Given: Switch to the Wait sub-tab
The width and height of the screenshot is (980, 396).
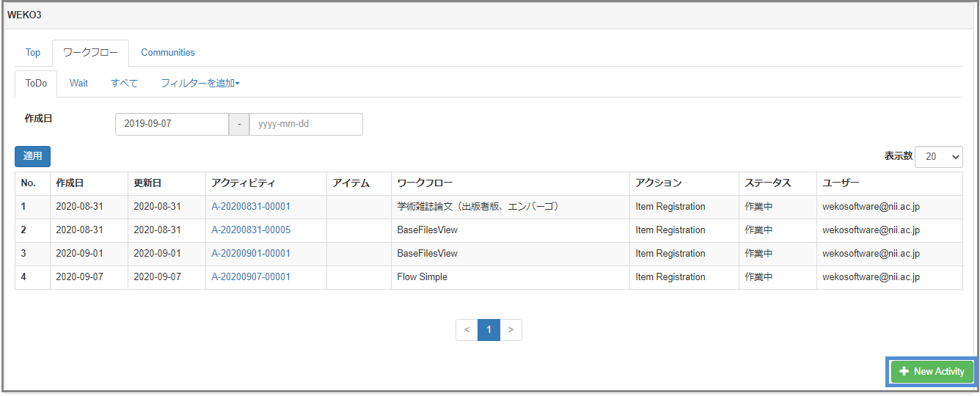Looking at the screenshot, I should pyautogui.click(x=78, y=84).
